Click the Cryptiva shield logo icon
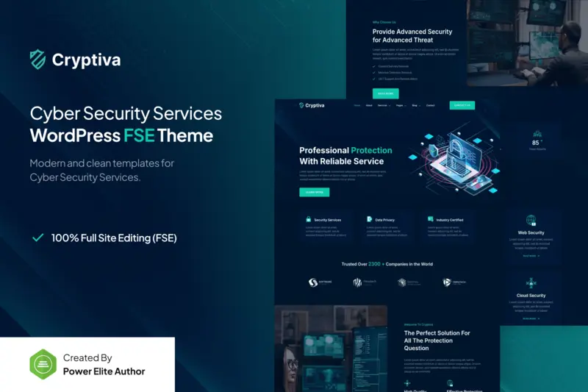Viewport: 588px width, 392px height. coord(37,60)
